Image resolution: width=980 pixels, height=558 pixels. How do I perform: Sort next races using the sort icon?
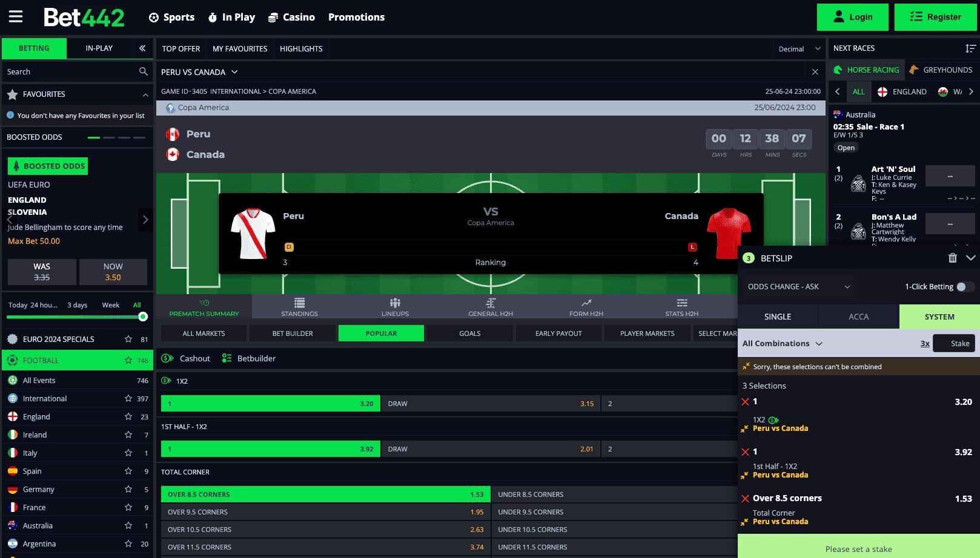[x=970, y=48]
